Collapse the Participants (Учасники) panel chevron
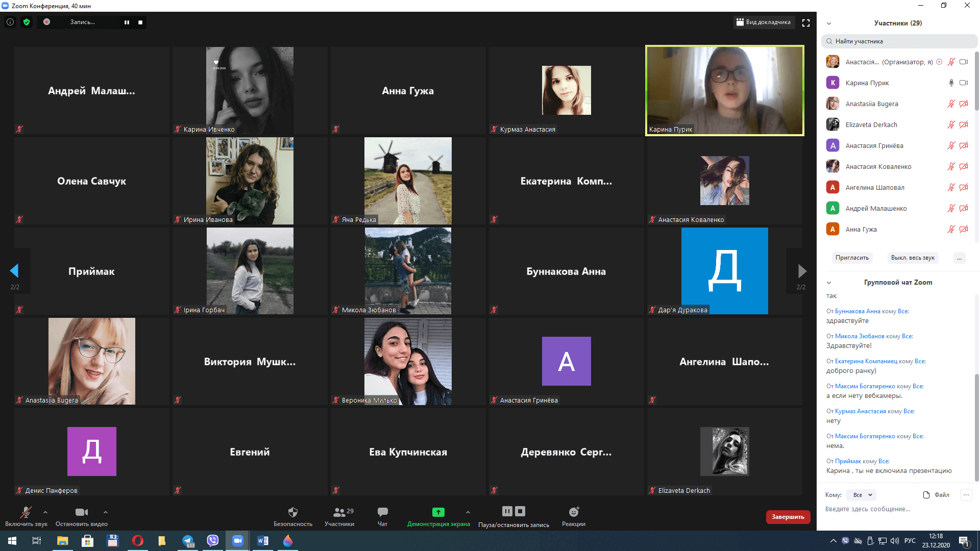Image resolution: width=980 pixels, height=551 pixels. pos(829,23)
